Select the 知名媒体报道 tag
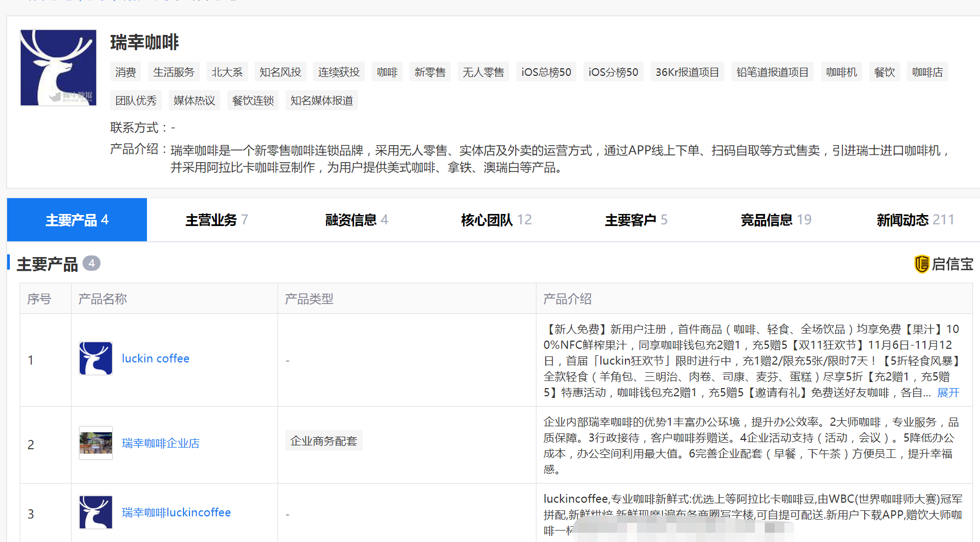This screenshot has height=542, width=980. pos(322,100)
